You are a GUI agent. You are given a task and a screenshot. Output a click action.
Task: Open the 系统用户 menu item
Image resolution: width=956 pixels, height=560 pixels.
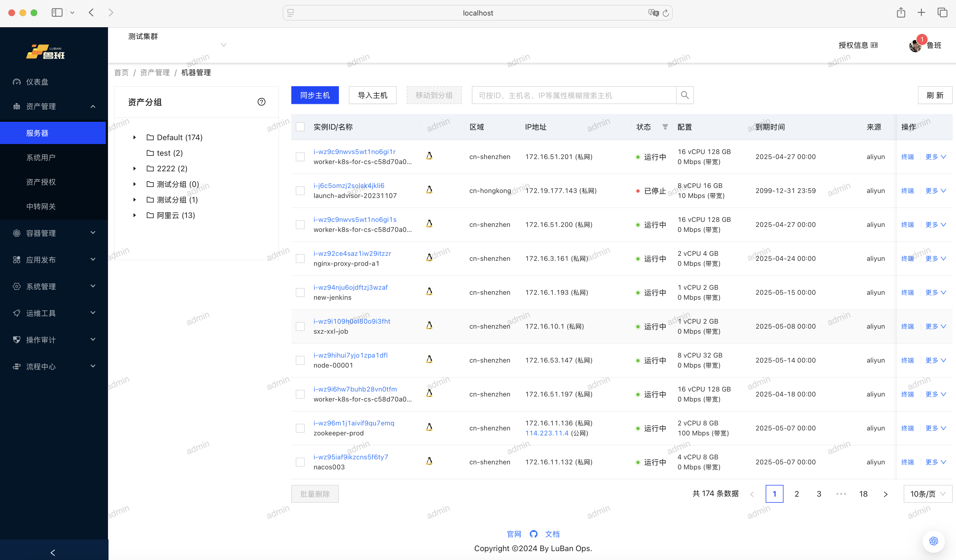point(41,157)
